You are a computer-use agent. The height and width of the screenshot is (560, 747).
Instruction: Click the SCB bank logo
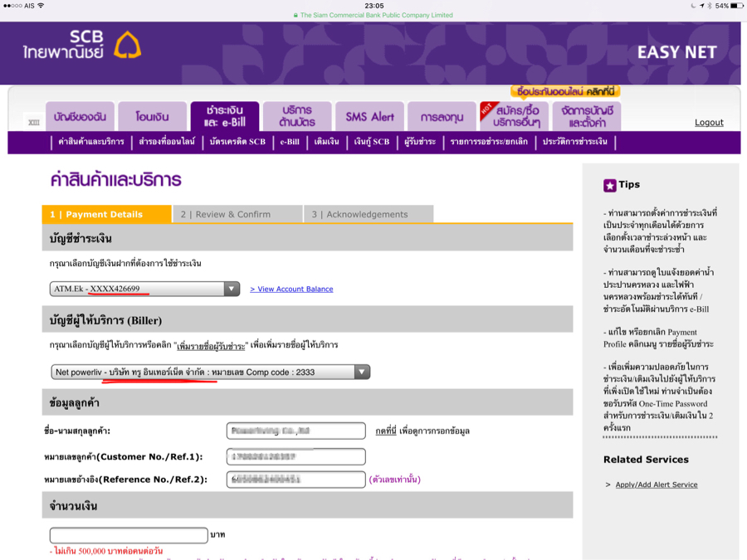(82, 45)
